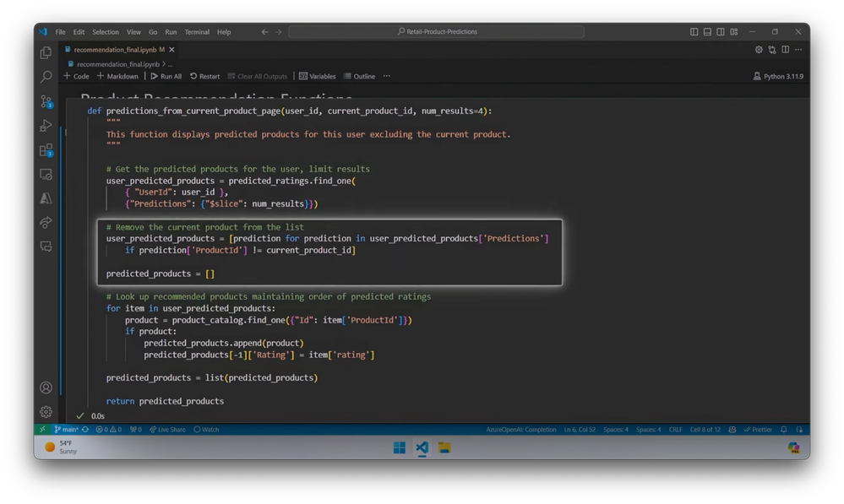Open the Live Share view in activity bar
The height and width of the screenshot is (504, 844).
pyautogui.click(x=46, y=222)
